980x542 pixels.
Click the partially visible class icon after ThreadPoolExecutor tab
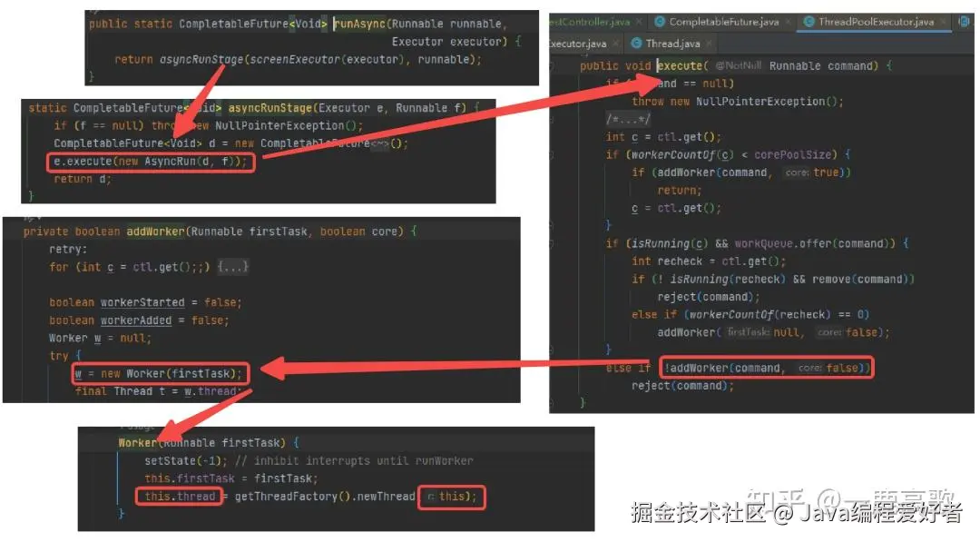click(x=965, y=22)
